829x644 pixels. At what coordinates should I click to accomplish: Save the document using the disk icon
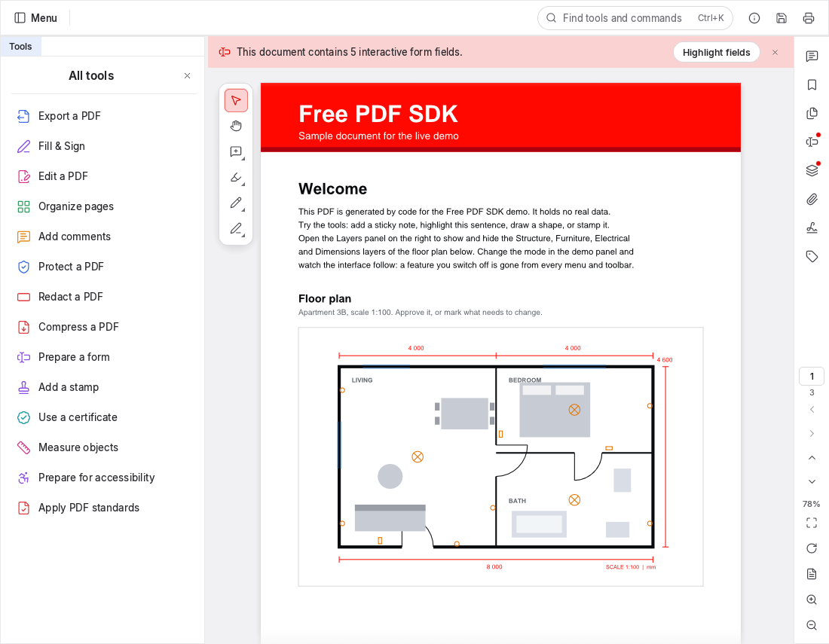point(782,18)
